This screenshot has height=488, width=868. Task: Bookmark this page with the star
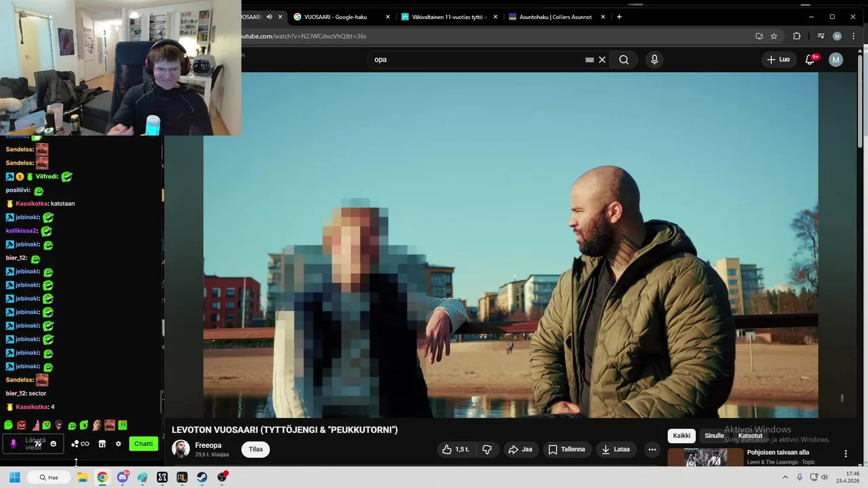pyautogui.click(x=774, y=36)
